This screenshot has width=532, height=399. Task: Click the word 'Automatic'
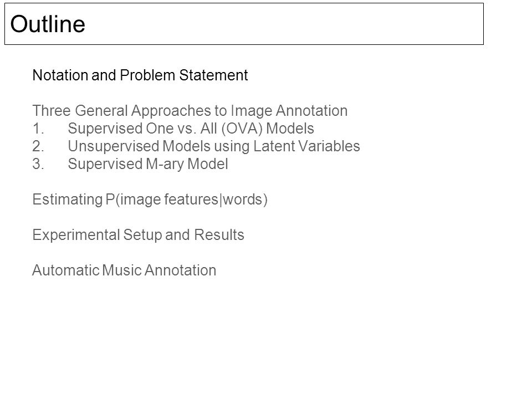click(x=66, y=270)
